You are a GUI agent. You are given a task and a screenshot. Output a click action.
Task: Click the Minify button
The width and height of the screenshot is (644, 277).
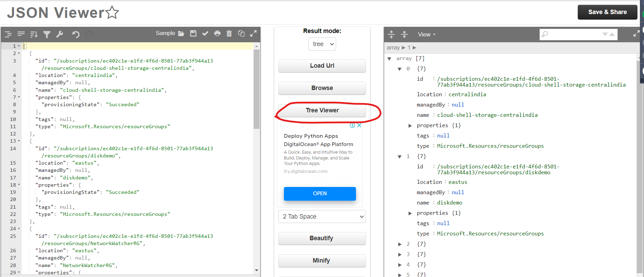[322, 261]
